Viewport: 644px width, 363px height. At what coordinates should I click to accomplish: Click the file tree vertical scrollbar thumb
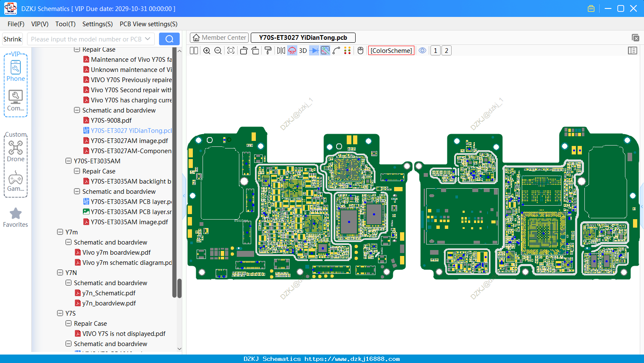tap(179, 288)
